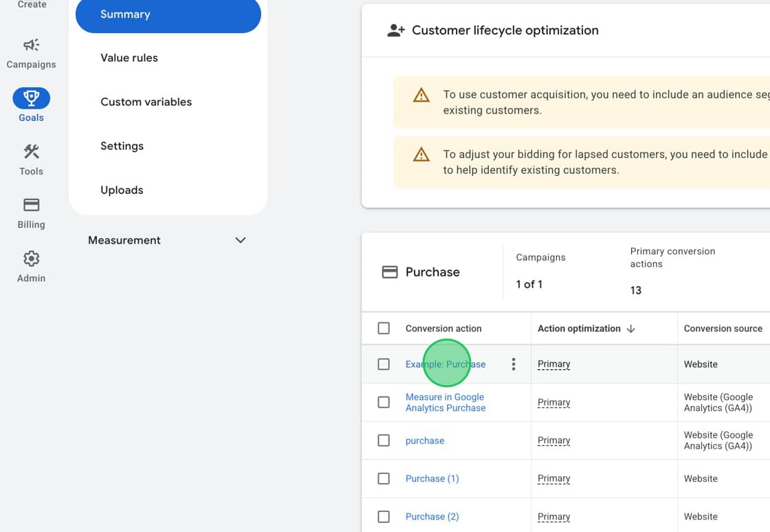The height and width of the screenshot is (532, 770).
Task: Toggle the select-all checkbox in table header
Action: point(384,329)
